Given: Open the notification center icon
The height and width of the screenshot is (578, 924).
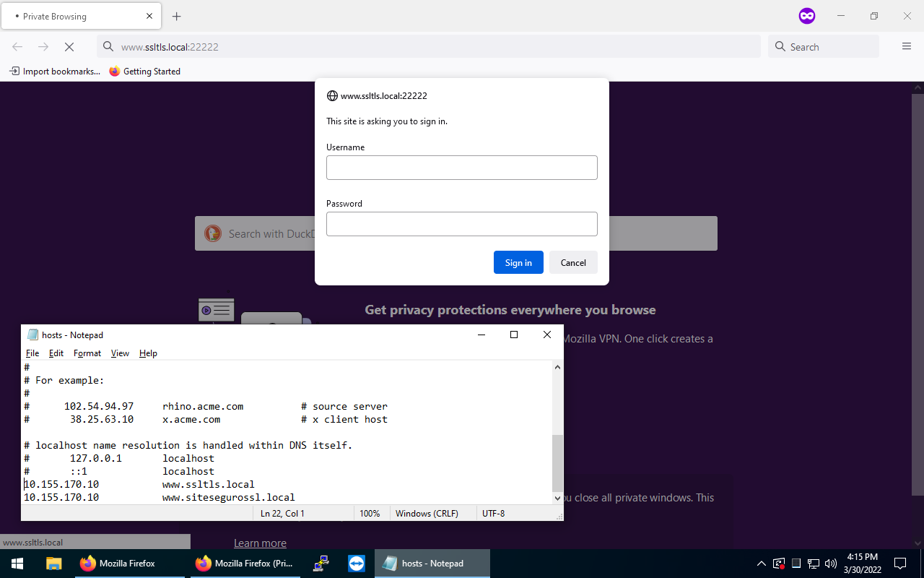Looking at the screenshot, I should pos(900,564).
